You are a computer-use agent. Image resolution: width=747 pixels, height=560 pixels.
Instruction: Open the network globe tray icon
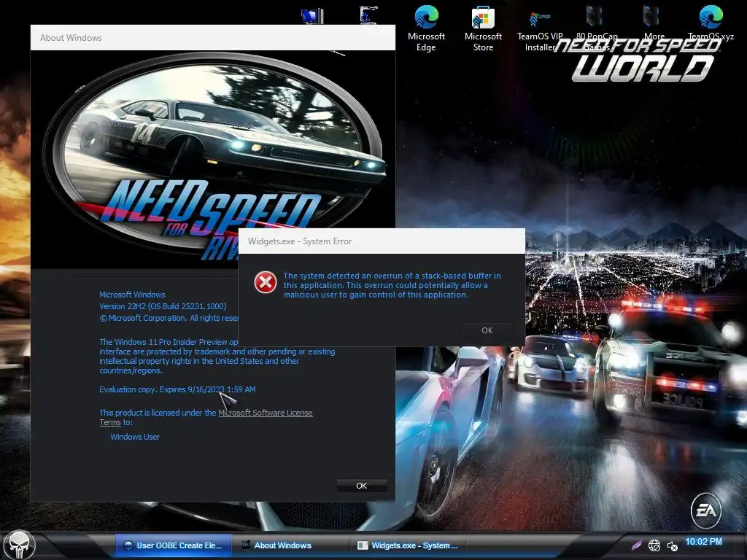[x=654, y=545]
